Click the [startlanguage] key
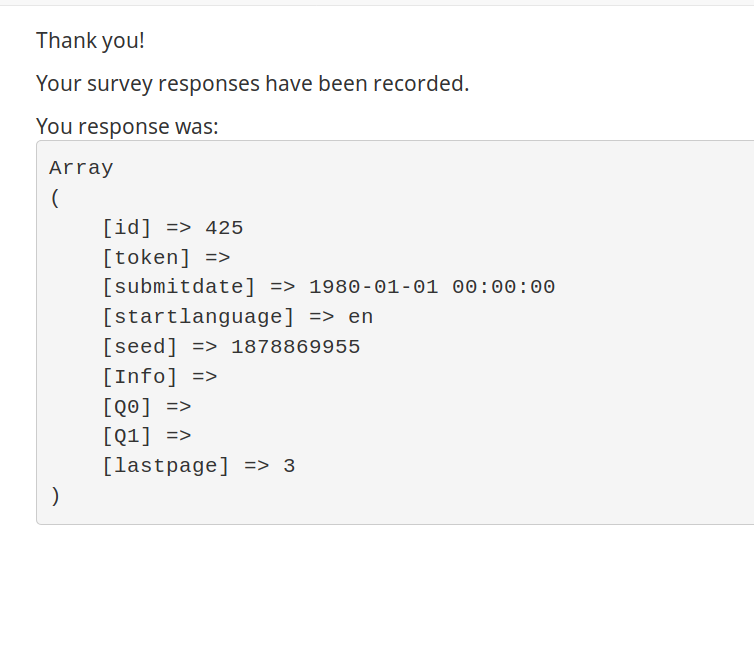 click(x=198, y=317)
